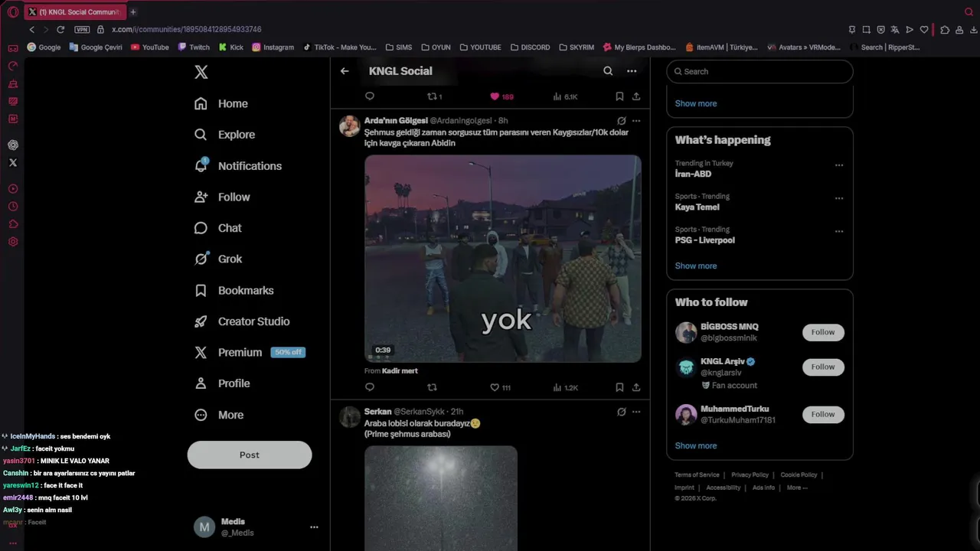Go back from KNGL Social community

tap(345, 71)
